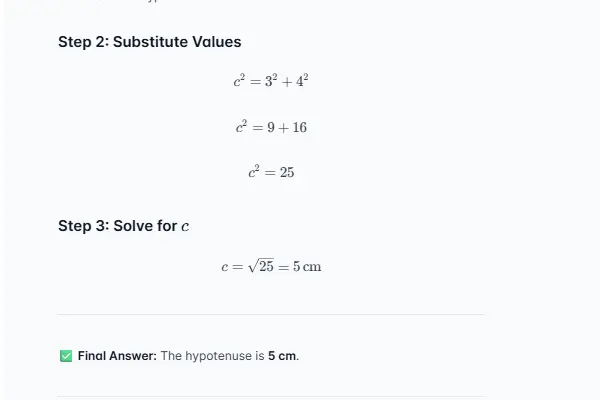Viewport: 600px width, 400px height.
Task: Click the number 16 in second equation
Action: (x=299, y=128)
